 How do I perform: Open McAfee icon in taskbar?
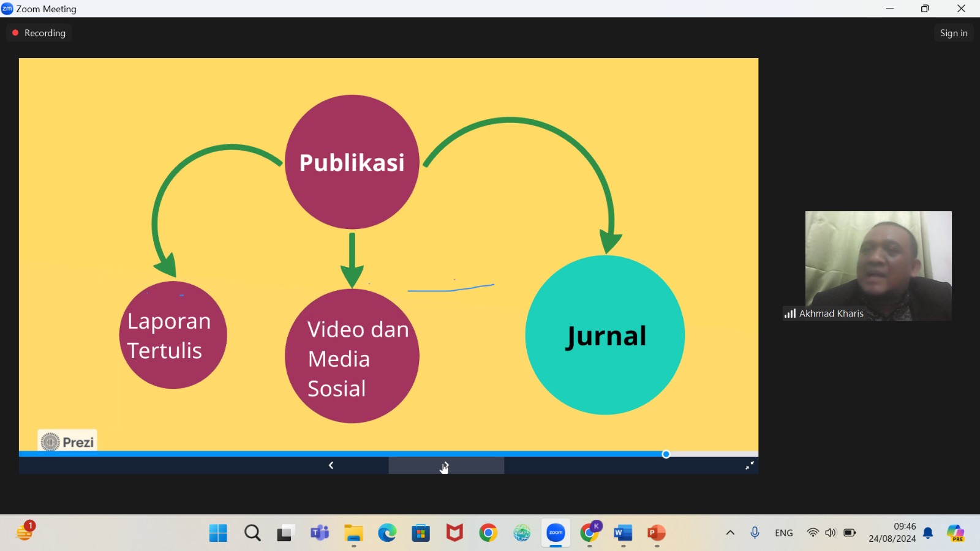click(x=454, y=533)
